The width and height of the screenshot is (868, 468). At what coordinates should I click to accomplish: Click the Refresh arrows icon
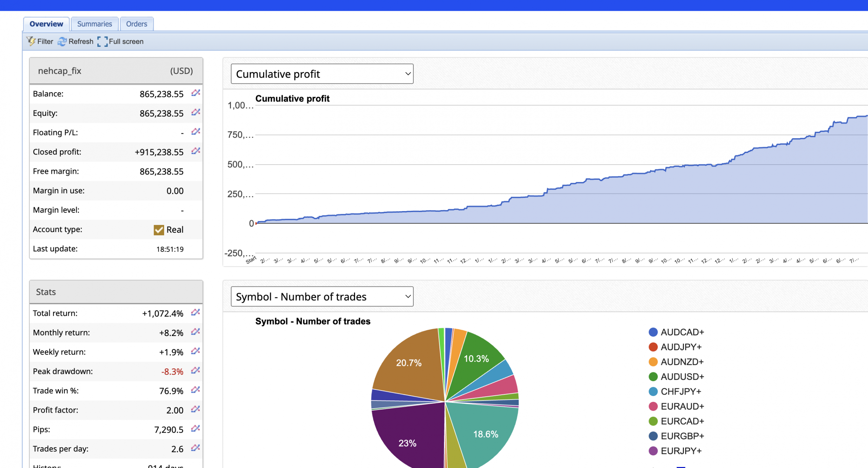(62, 41)
